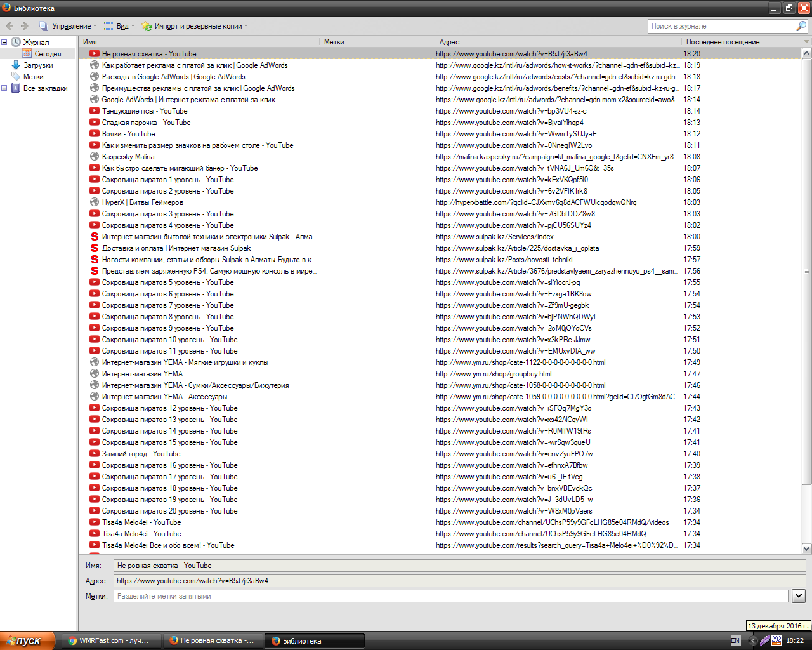Click the EN language indicator
The image size is (812, 650).
(x=735, y=641)
